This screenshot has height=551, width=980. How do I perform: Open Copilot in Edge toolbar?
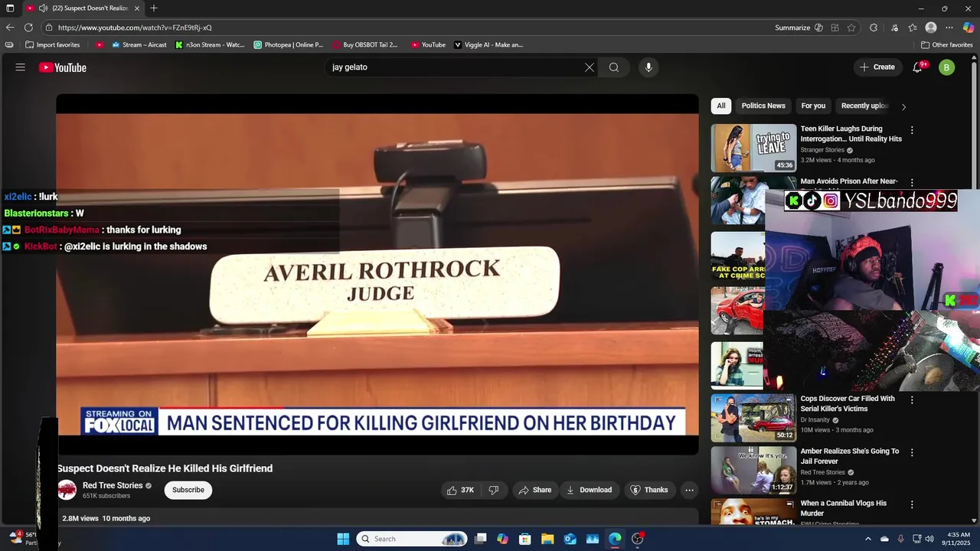click(x=969, y=28)
